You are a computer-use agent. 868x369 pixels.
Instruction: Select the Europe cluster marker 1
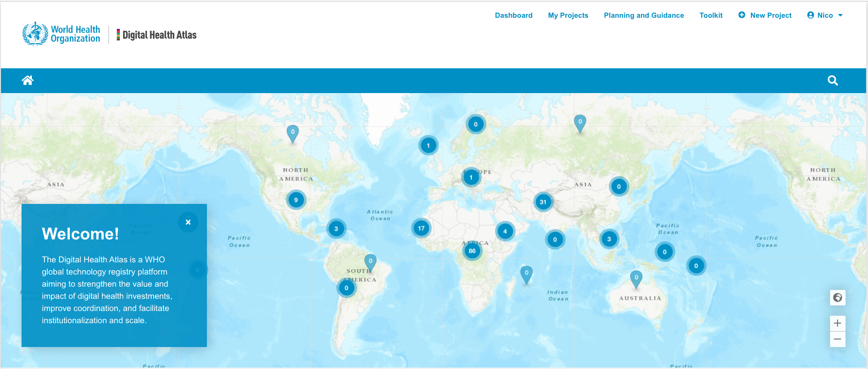(471, 177)
